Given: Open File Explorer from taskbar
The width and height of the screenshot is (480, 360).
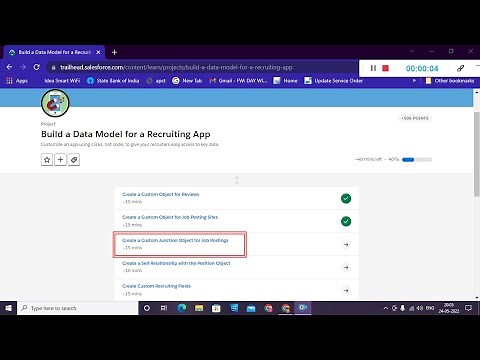Looking at the screenshot, I should 199,308.
